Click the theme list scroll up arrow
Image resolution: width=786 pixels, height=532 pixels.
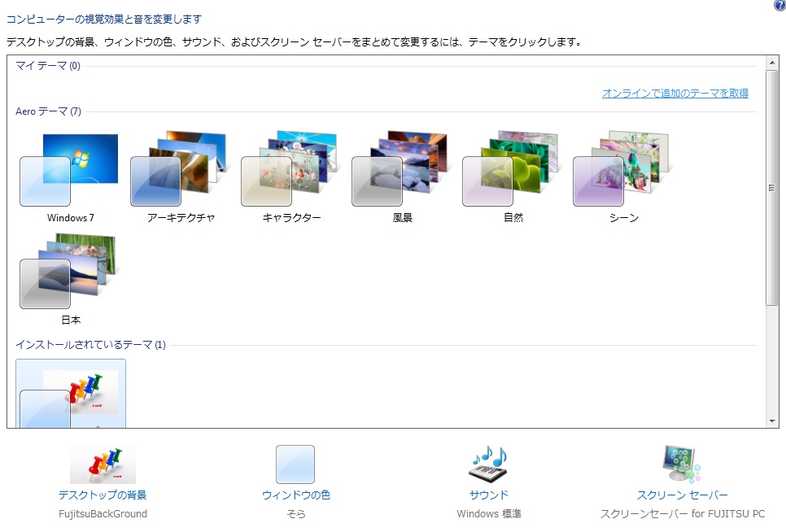pos(772,63)
